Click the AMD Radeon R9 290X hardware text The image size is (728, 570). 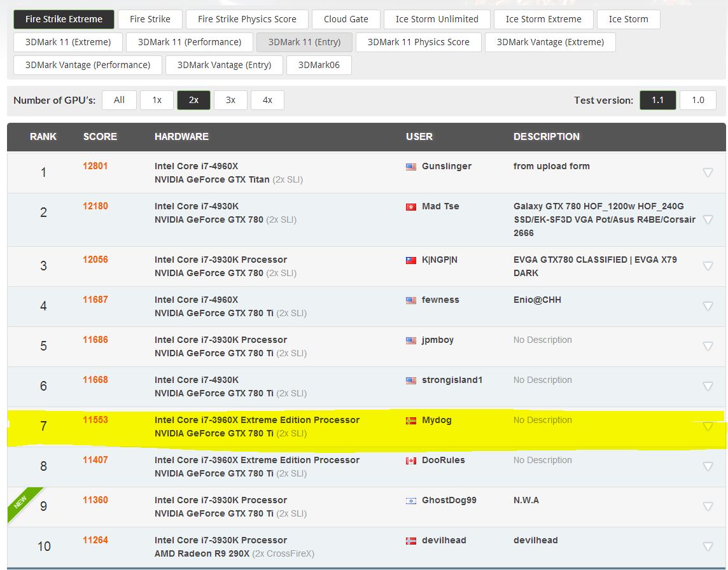coord(202,553)
